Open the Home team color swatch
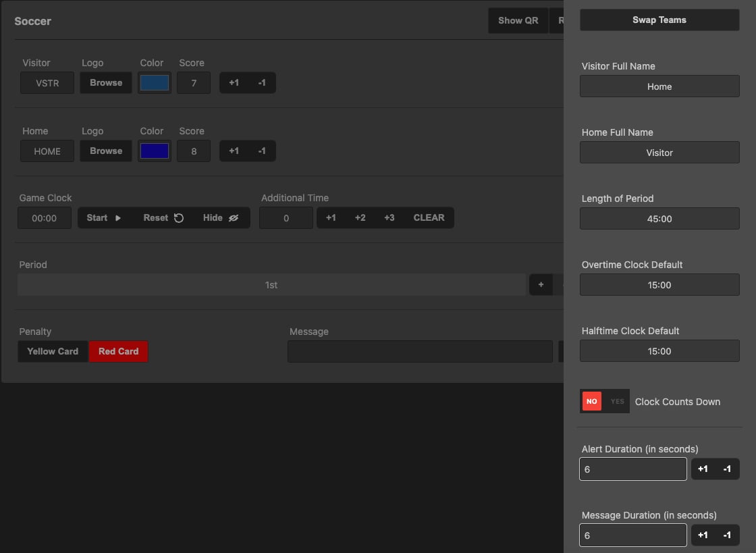 tap(155, 151)
